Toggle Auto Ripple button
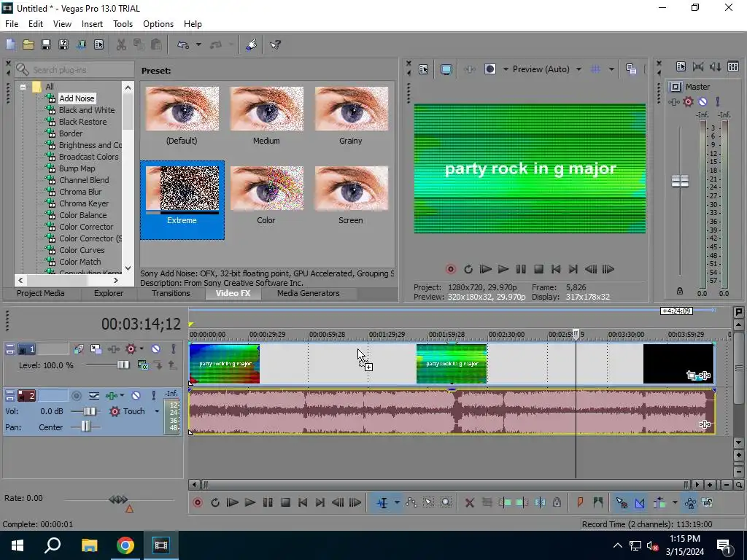This screenshot has height=560, width=747. pyautogui.click(x=659, y=502)
